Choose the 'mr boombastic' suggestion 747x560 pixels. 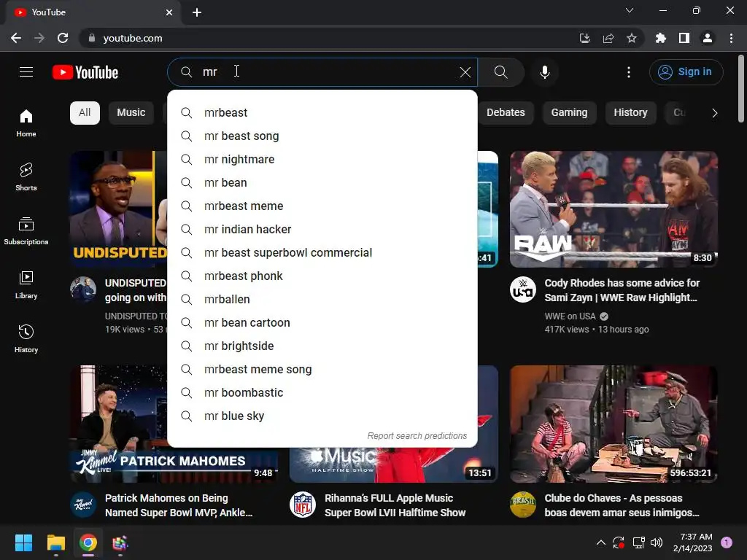point(322,392)
